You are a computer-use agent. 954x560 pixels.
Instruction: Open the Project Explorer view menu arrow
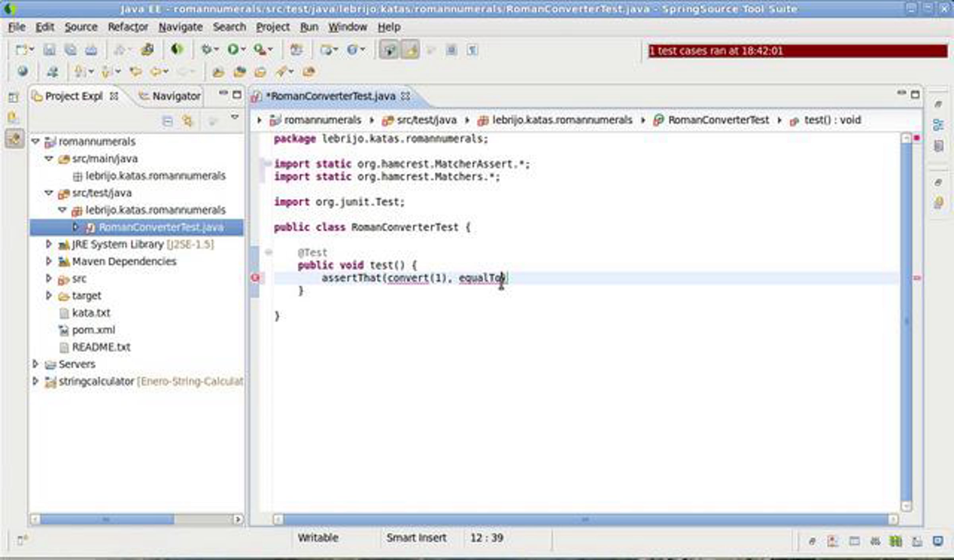pos(235,117)
